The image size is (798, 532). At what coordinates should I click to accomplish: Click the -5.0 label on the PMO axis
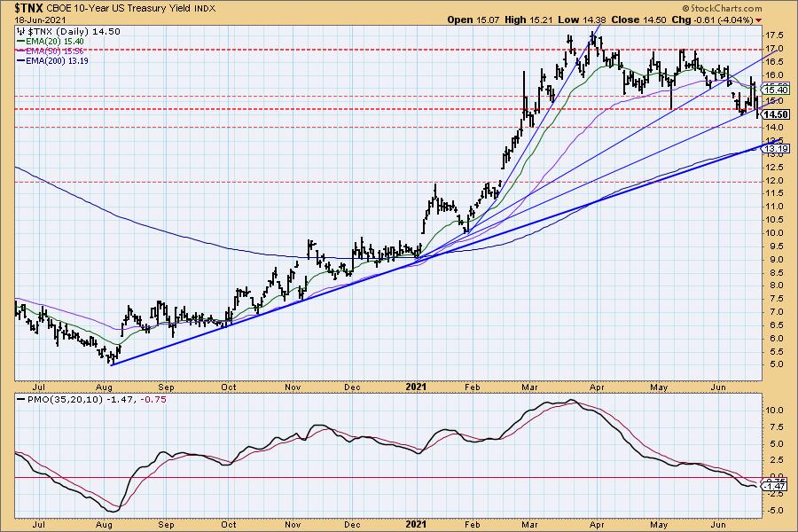[x=774, y=510]
